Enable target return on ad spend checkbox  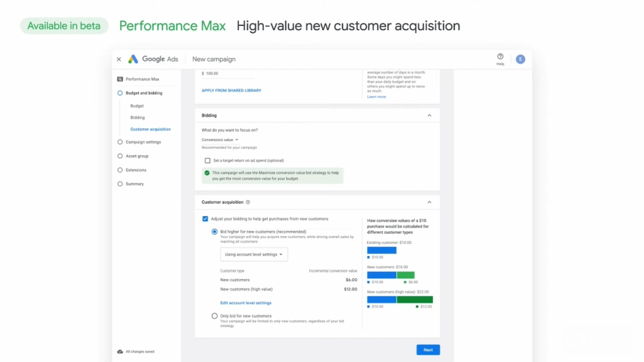click(208, 160)
